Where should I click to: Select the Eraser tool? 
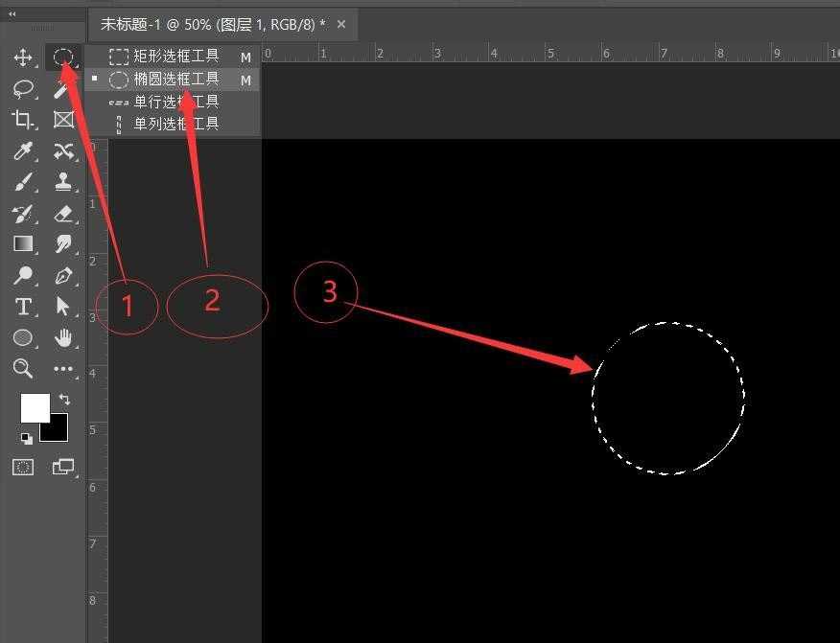coord(64,213)
